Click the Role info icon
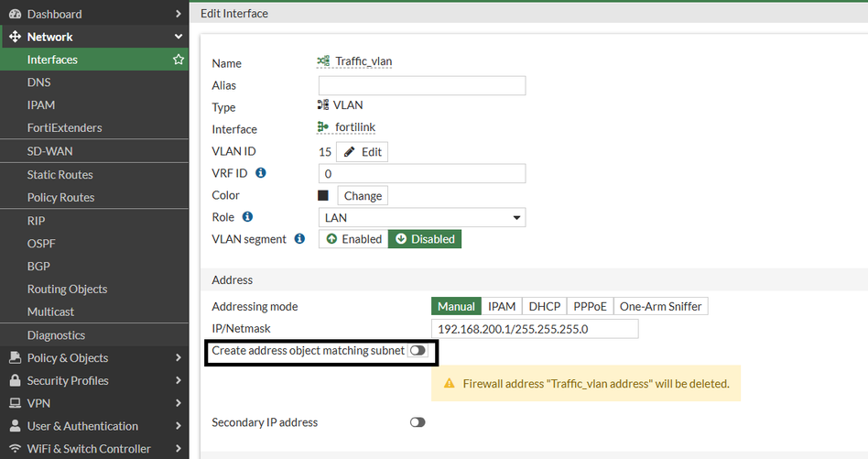Image resolution: width=868 pixels, height=459 pixels. point(247,217)
